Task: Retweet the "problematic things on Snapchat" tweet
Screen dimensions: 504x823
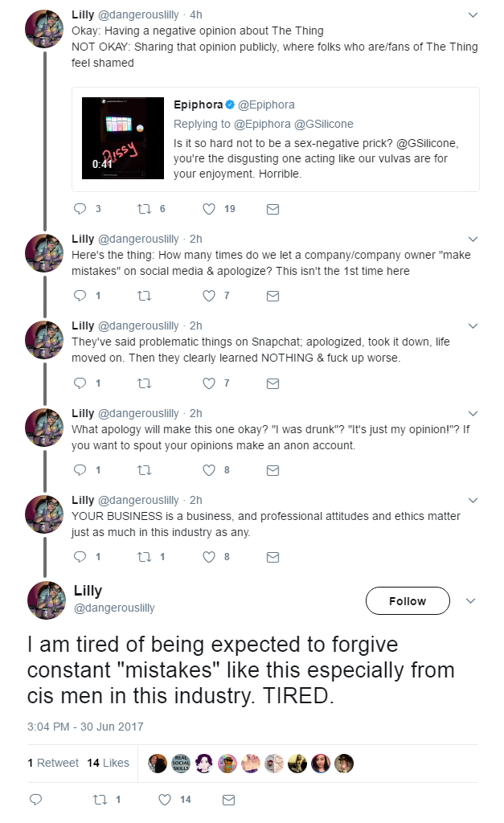Action: [x=143, y=383]
